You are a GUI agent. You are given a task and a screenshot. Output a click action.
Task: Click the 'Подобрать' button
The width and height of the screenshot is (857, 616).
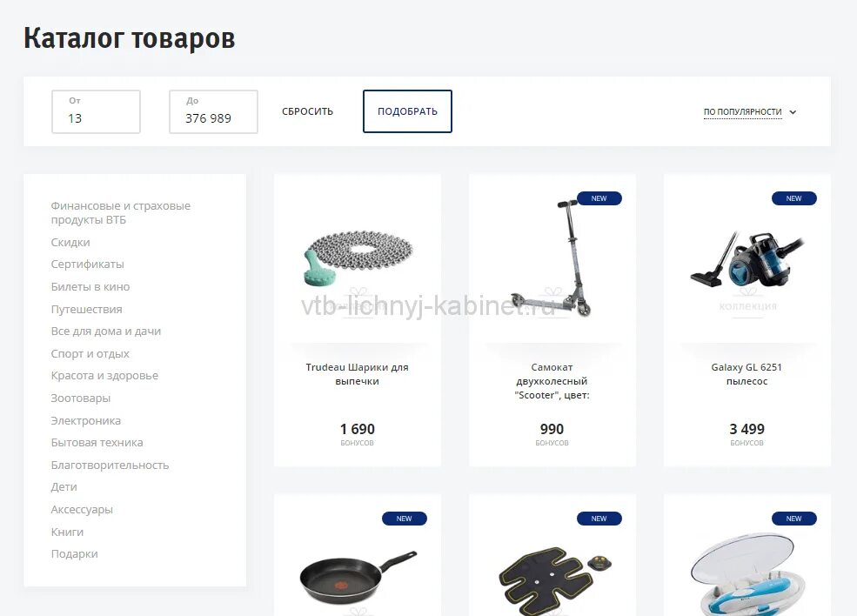pos(408,111)
